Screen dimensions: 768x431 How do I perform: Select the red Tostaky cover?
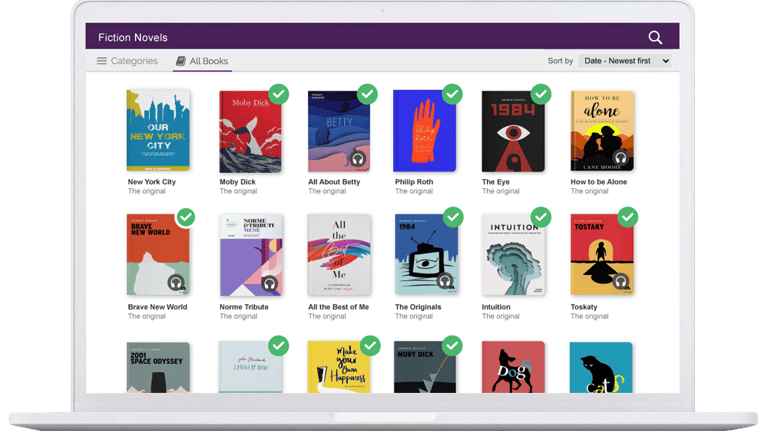(x=602, y=255)
